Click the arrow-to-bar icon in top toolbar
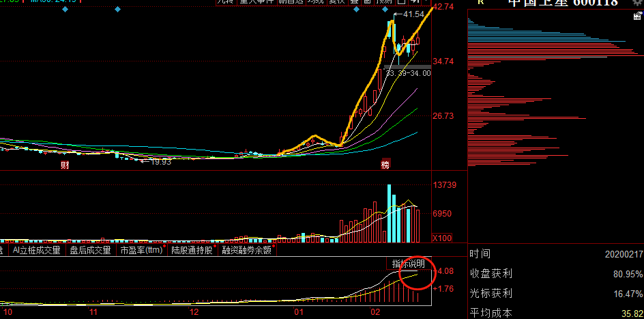Screen dimensions: 644x319 point(415,2)
